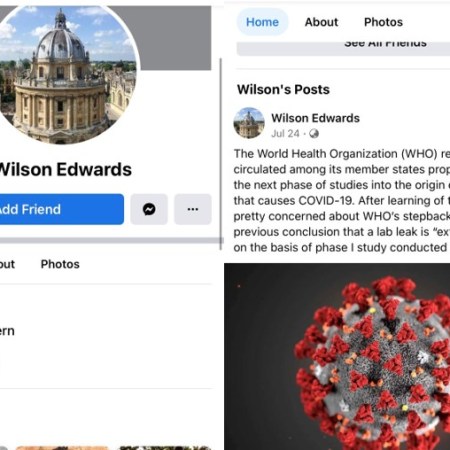Click the Add Friend button

(x=62, y=209)
